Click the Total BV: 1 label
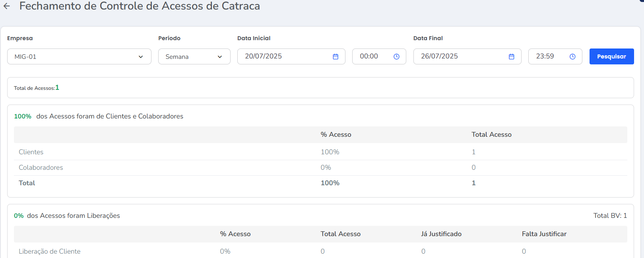This screenshot has width=644, height=258. coord(610,215)
